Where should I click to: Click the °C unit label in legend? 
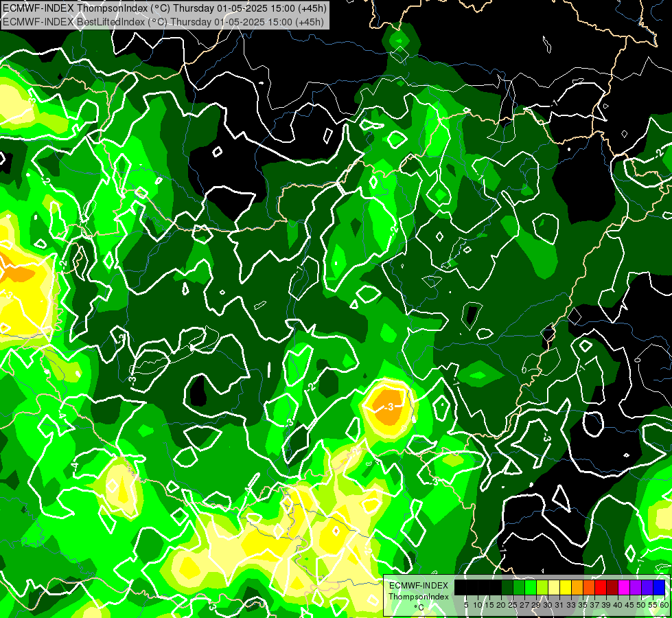(419, 607)
